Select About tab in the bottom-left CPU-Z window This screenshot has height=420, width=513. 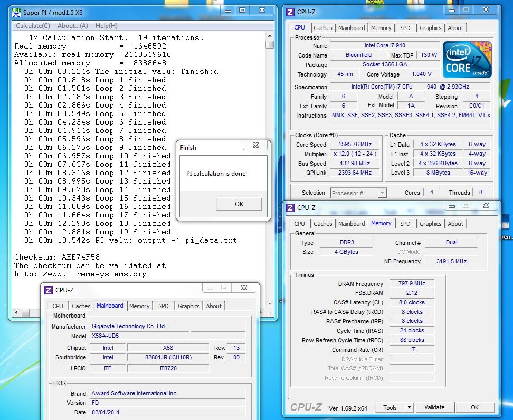click(x=214, y=306)
